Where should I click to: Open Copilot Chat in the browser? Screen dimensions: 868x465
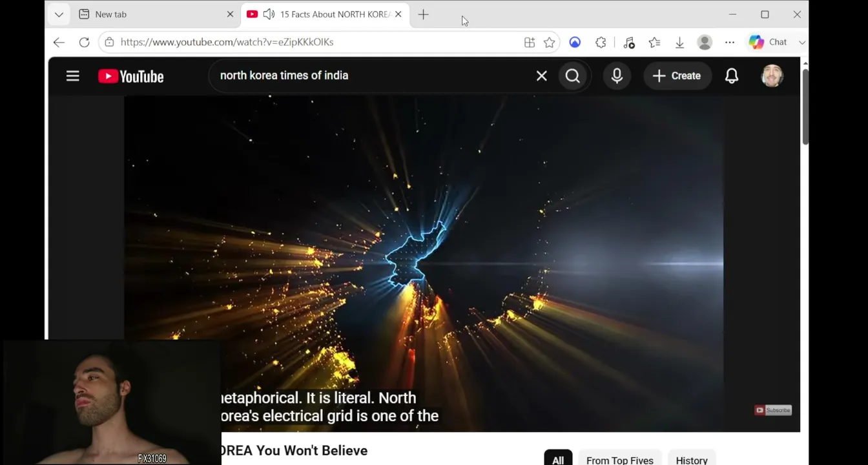point(768,42)
